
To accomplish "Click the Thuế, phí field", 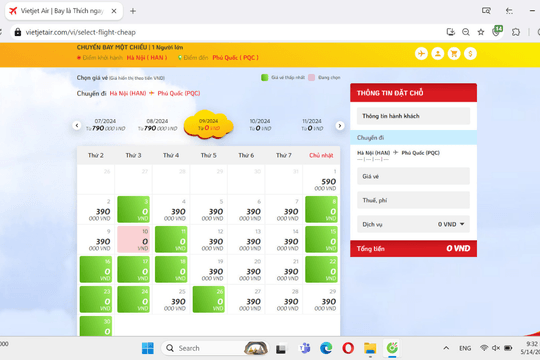I will [413, 200].
